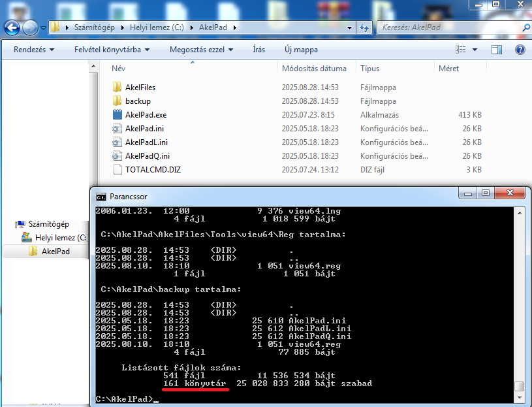This screenshot has width=532, height=407.
Task: Select AkelPadQ.ini file icon
Action: [x=117, y=155]
